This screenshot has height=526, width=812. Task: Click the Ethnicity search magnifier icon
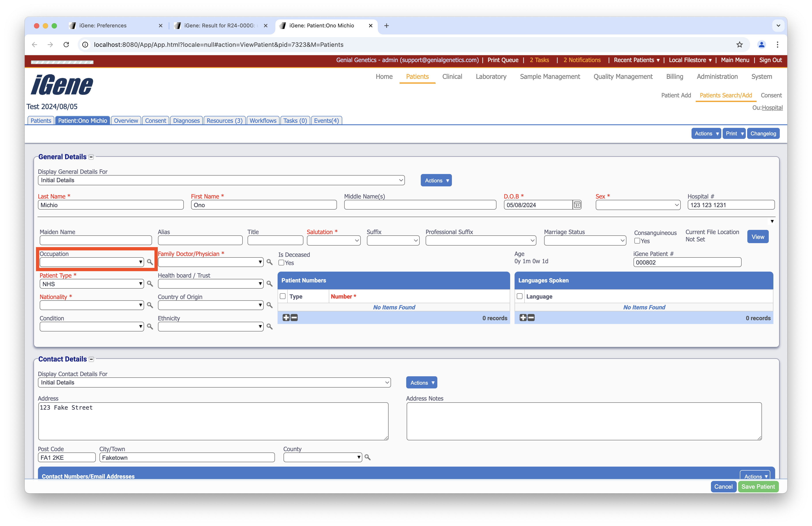click(269, 327)
